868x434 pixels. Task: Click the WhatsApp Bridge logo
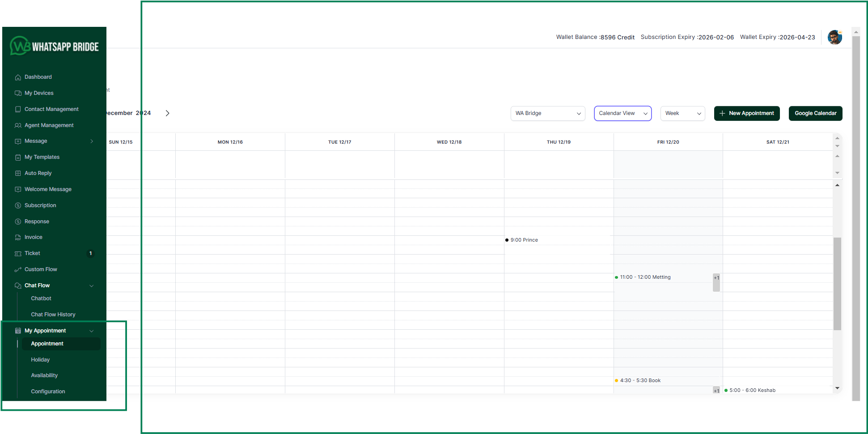point(54,46)
